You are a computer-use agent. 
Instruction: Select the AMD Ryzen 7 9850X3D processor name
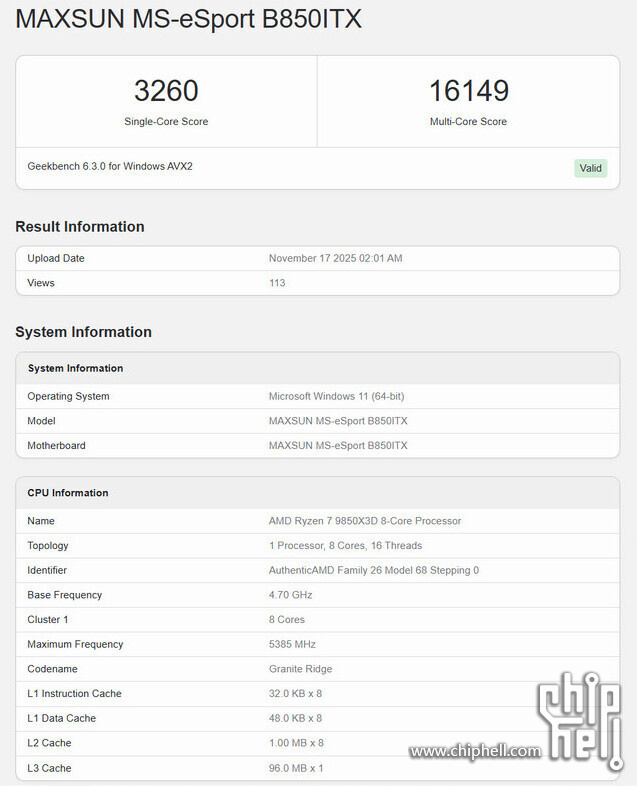365,521
